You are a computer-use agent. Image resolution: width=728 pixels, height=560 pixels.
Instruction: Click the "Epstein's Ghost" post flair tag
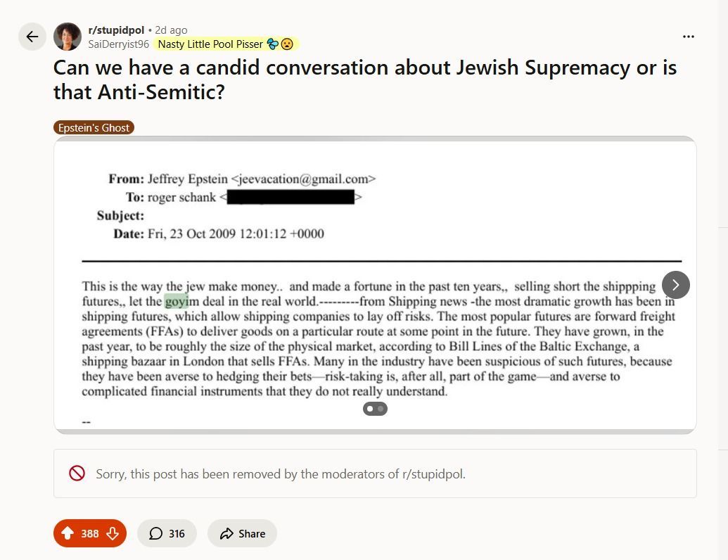tap(94, 127)
